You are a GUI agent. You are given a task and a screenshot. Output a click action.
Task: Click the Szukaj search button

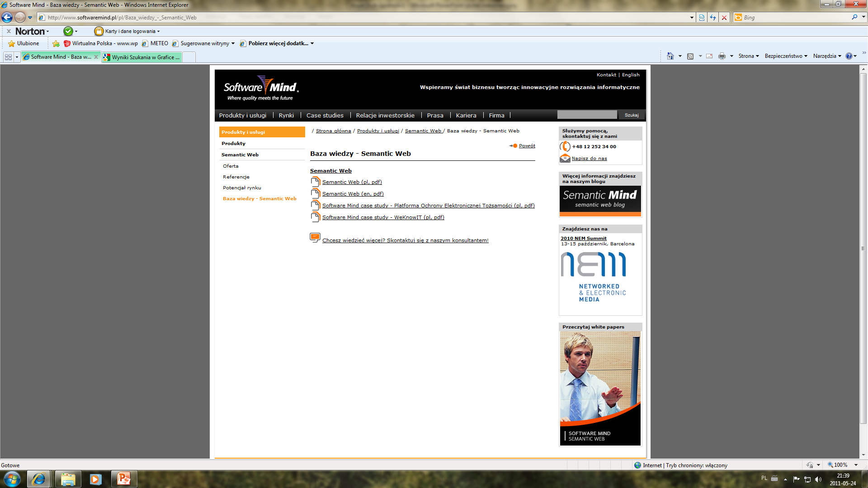[632, 115]
